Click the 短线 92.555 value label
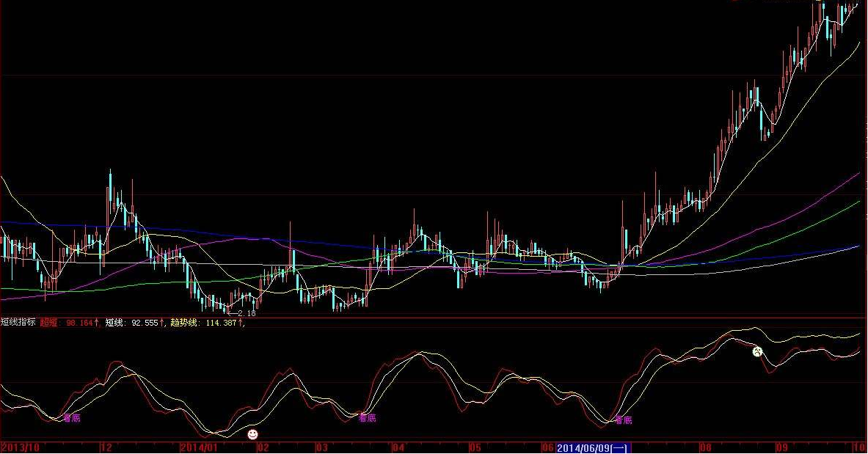Screen dimensions: 868x454 [x=135, y=322]
